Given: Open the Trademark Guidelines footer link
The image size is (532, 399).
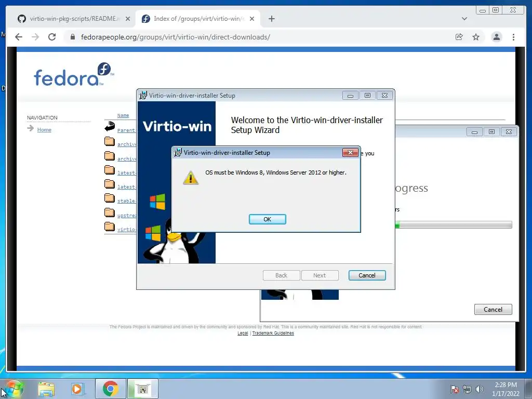Looking at the screenshot, I should click(x=273, y=333).
